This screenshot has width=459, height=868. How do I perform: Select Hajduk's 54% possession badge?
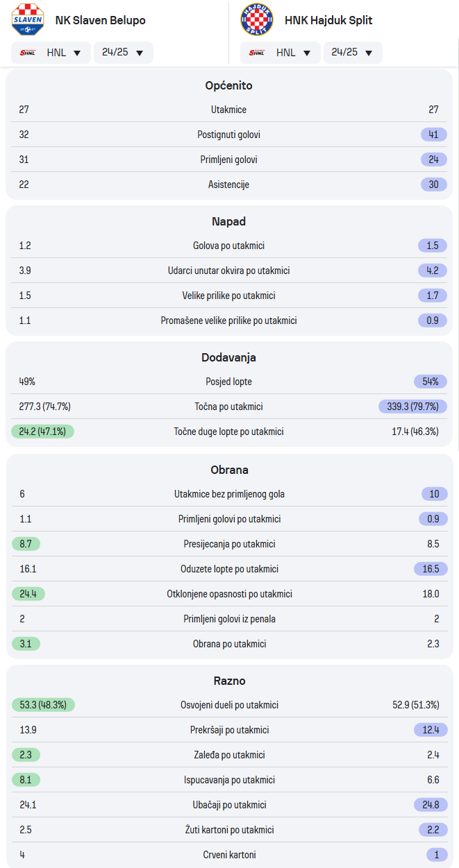[x=431, y=382]
